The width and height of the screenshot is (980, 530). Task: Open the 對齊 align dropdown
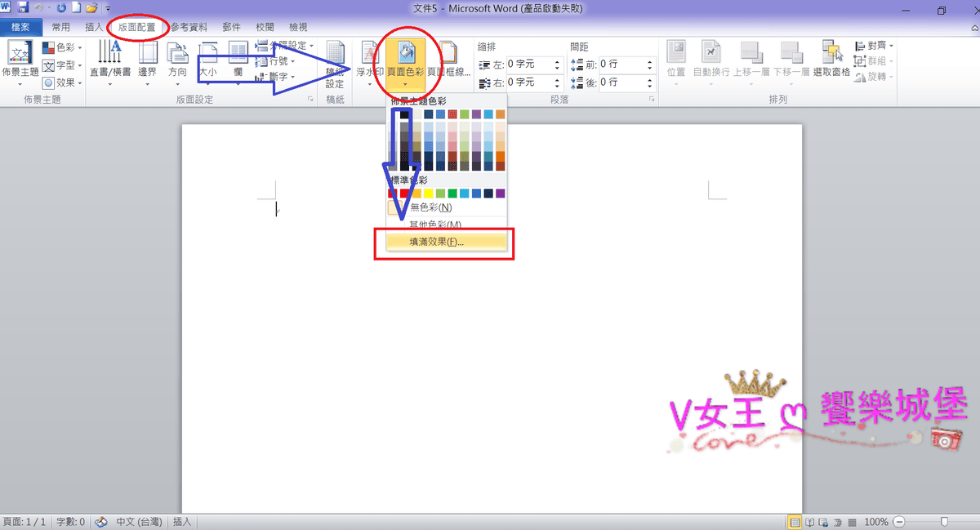tap(874, 46)
